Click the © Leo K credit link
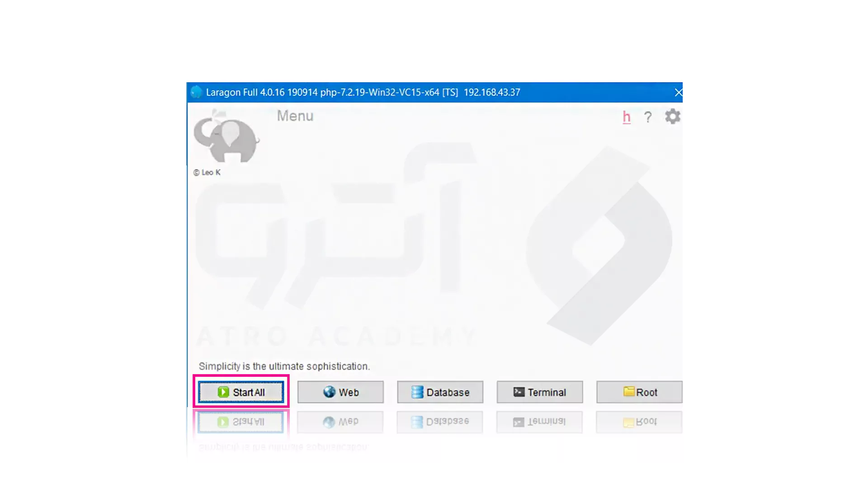 [x=207, y=172]
